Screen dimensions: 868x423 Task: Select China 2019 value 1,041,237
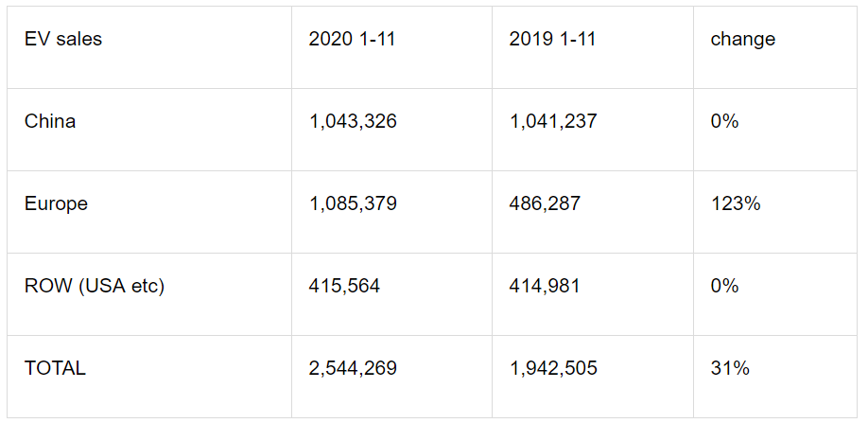point(553,121)
